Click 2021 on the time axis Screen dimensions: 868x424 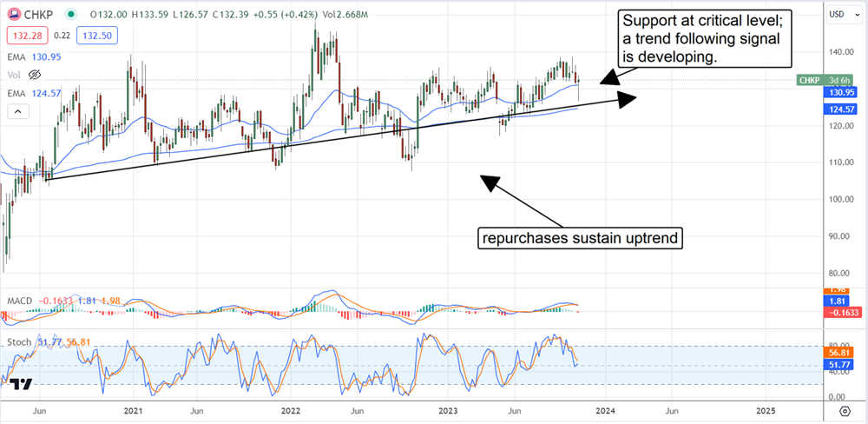133,412
